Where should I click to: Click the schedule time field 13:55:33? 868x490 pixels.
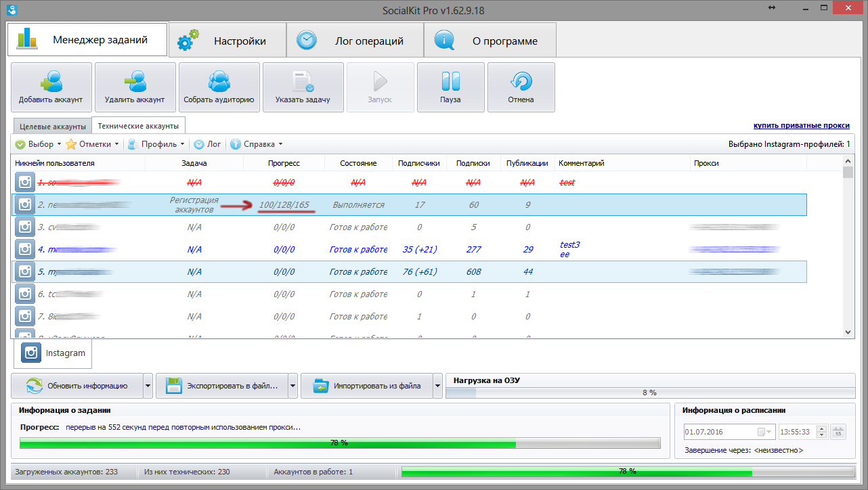797,432
